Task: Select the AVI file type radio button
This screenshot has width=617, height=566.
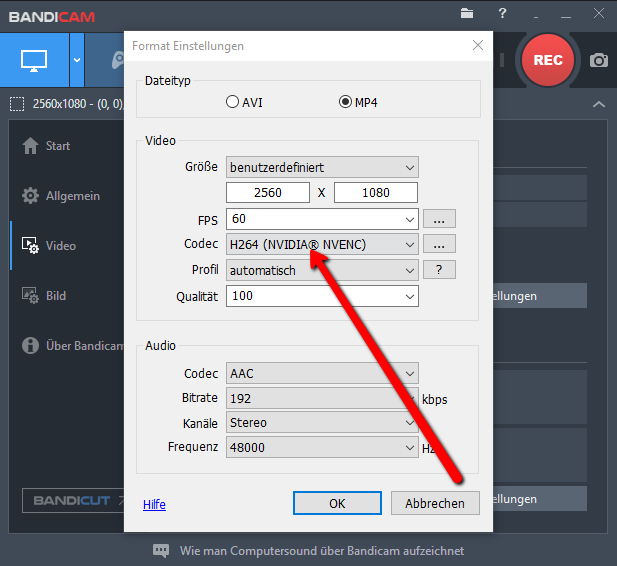Action: pyautogui.click(x=233, y=102)
